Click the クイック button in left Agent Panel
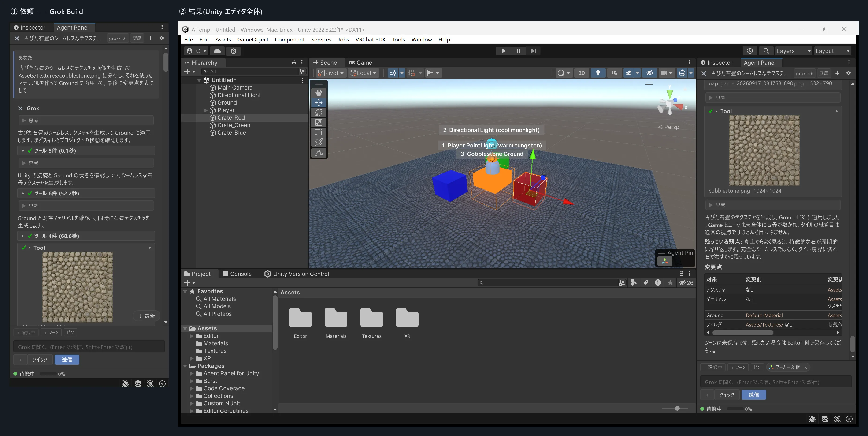 [40, 360]
